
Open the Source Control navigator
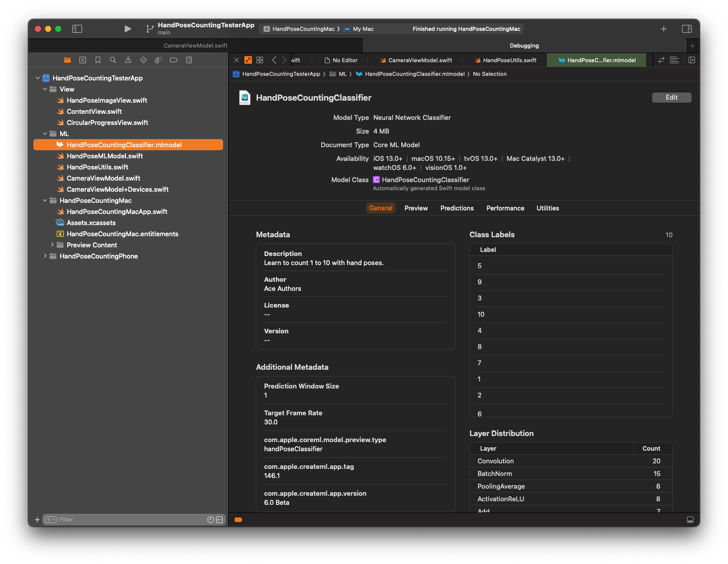click(82, 60)
